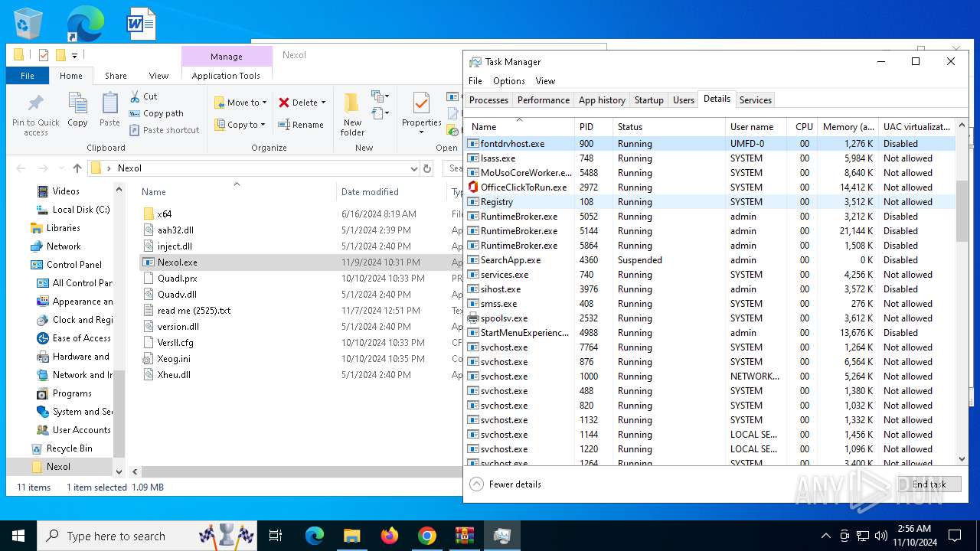980x551 pixels.
Task: Click the Type here to search box
Action: (x=145, y=536)
